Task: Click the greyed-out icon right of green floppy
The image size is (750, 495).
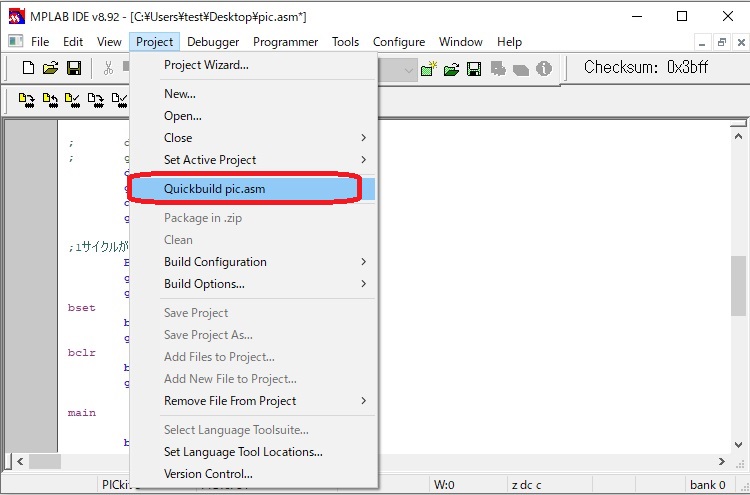Action: click(x=498, y=69)
